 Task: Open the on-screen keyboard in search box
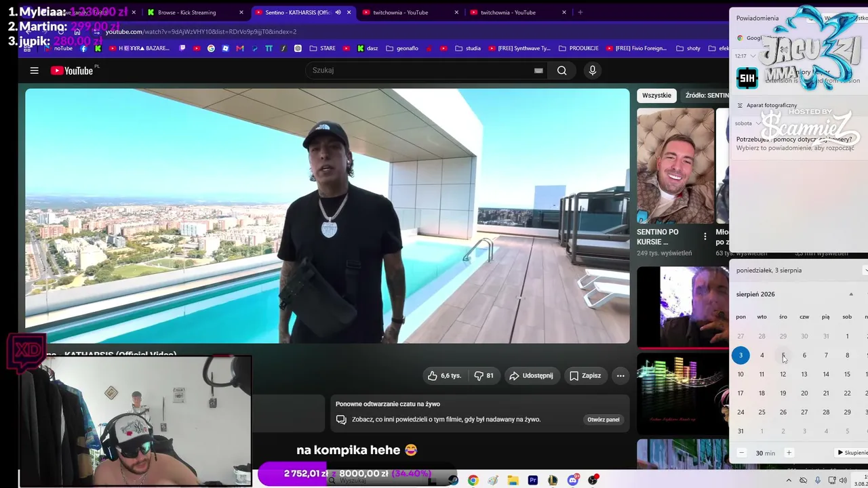click(x=538, y=70)
